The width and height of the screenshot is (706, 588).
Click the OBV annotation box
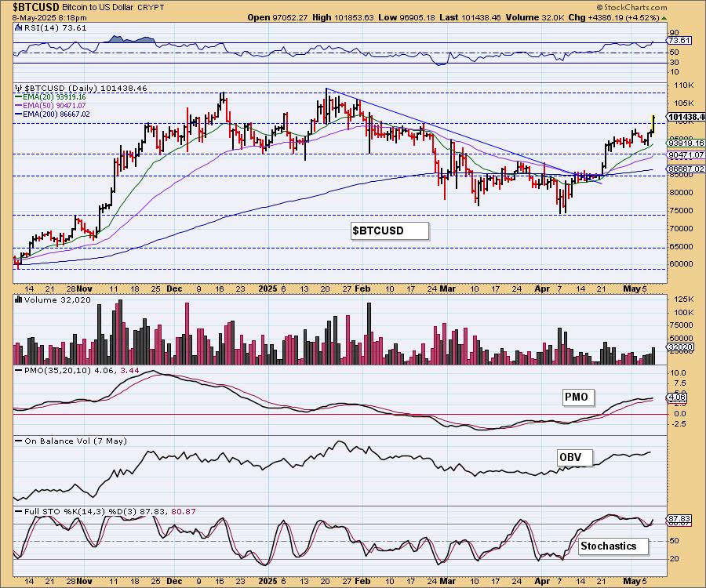pyautogui.click(x=574, y=458)
